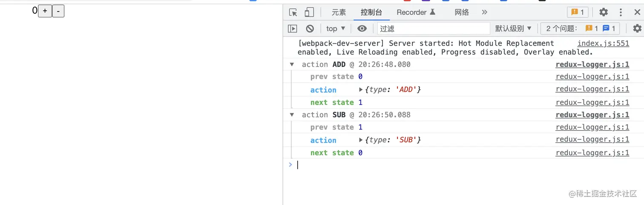
Task: Close the DevTools panel
Action: [637, 12]
